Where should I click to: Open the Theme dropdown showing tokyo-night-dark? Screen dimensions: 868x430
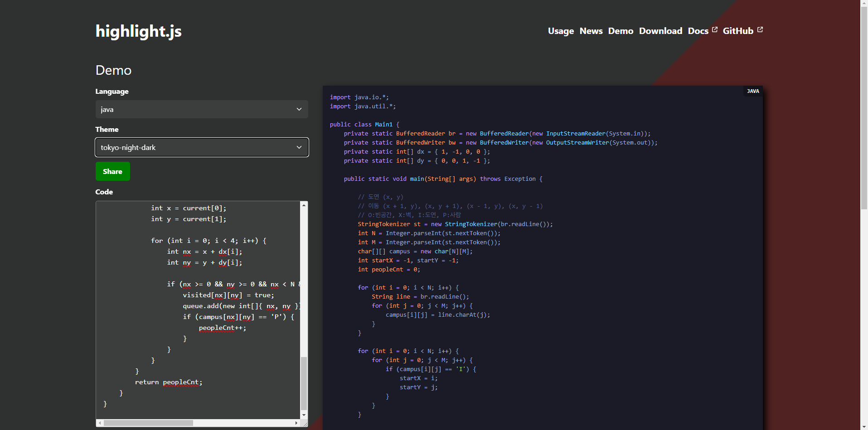click(202, 147)
